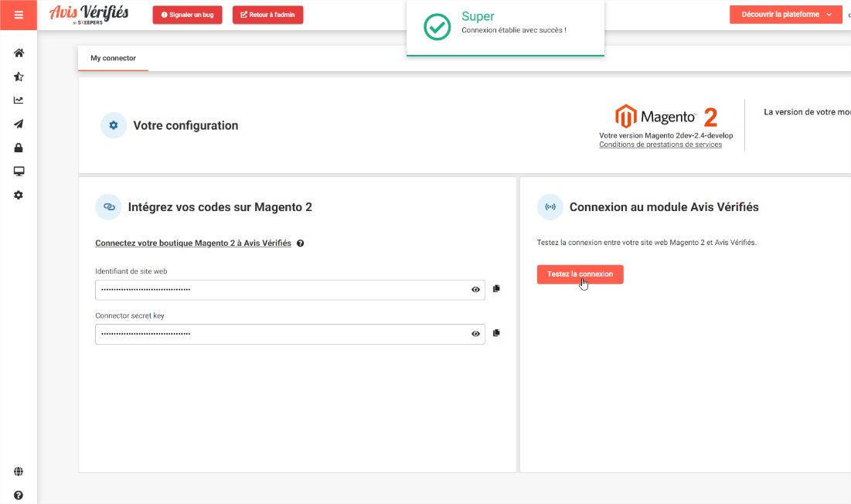851x504 pixels.
Task: Show the Identifiant de site web value
Action: [475, 290]
